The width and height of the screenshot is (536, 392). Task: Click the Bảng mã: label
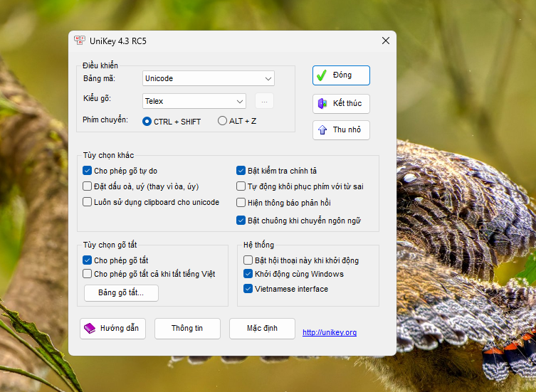[99, 78]
